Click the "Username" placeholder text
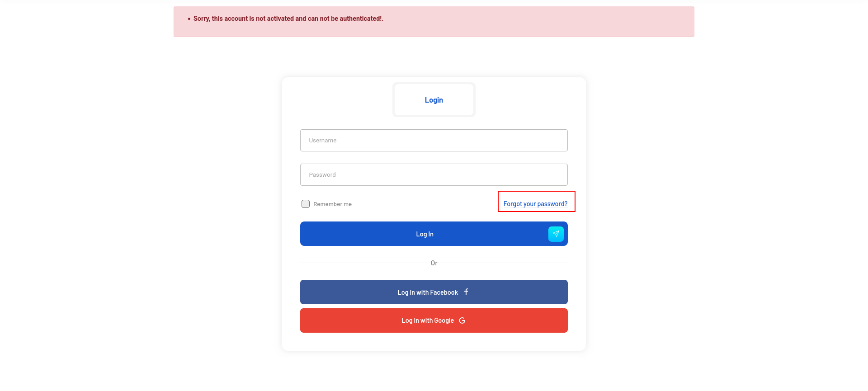This screenshot has width=868, height=391. 323,141
